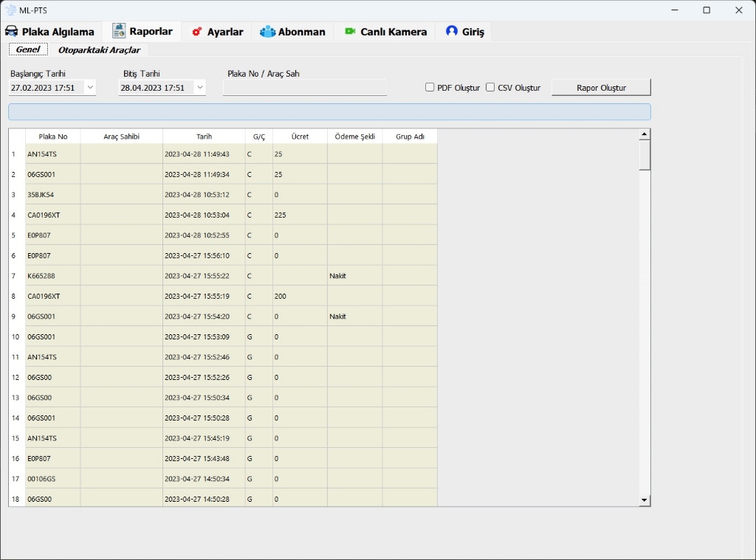This screenshot has height=560, width=756.
Task: Click the red gear icon of Ayarlar
Action: click(196, 32)
